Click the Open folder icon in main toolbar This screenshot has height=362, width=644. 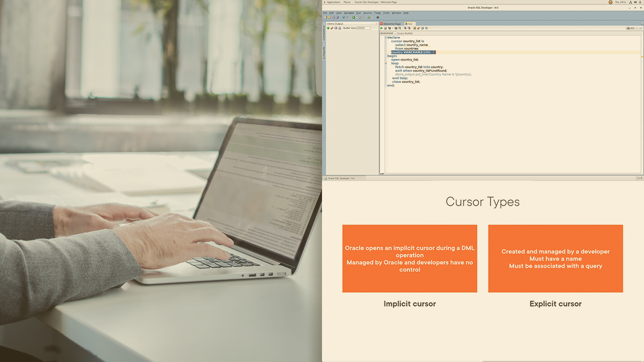pyautogui.click(x=330, y=17)
